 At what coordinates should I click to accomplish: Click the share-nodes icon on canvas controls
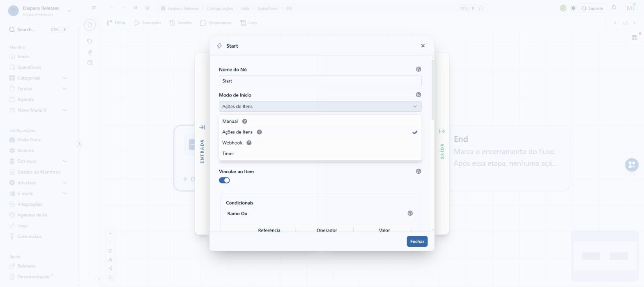click(110, 269)
